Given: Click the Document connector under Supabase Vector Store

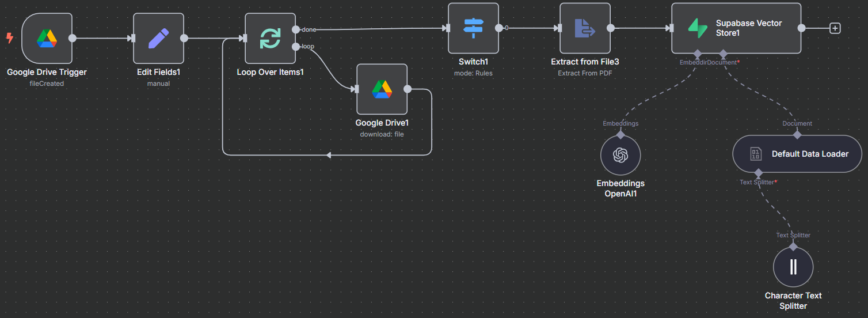Looking at the screenshot, I should [x=723, y=54].
